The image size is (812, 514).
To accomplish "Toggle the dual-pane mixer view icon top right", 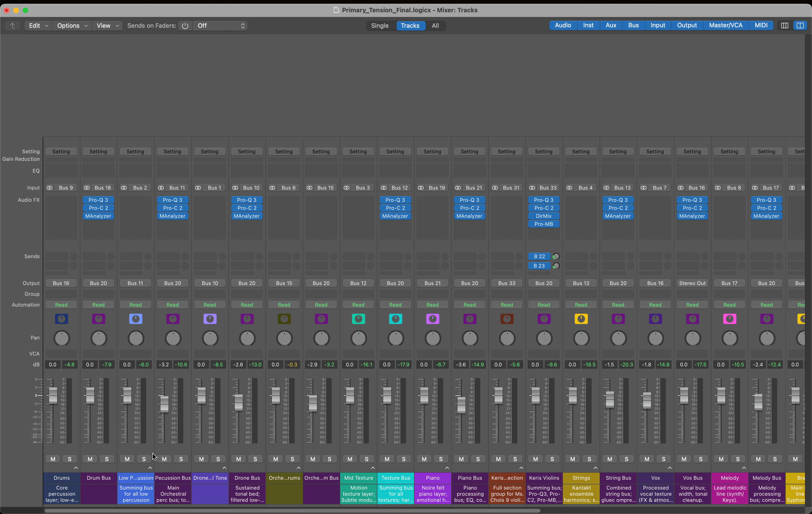I will (x=801, y=25).
